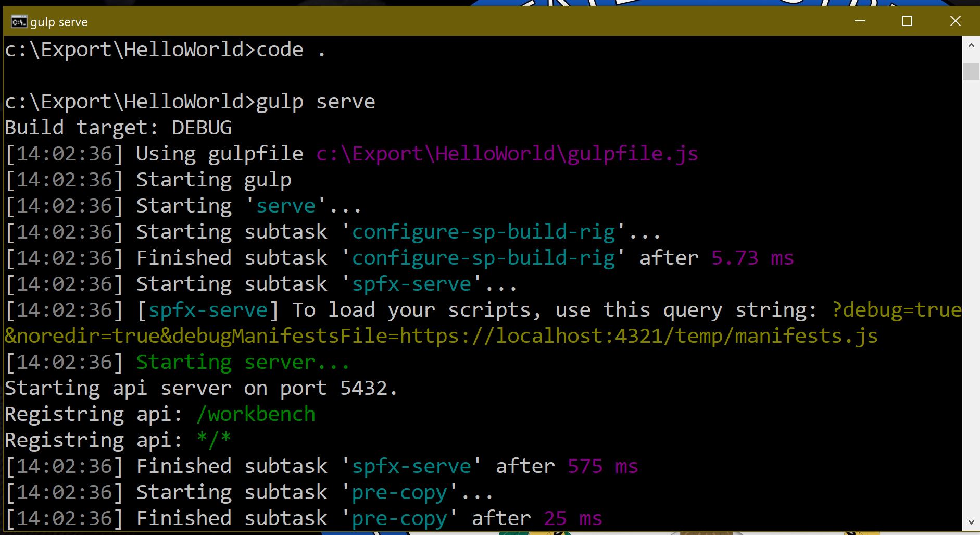Click the green 'Starting server...' message
980x535 pixels.
[242, 362]
